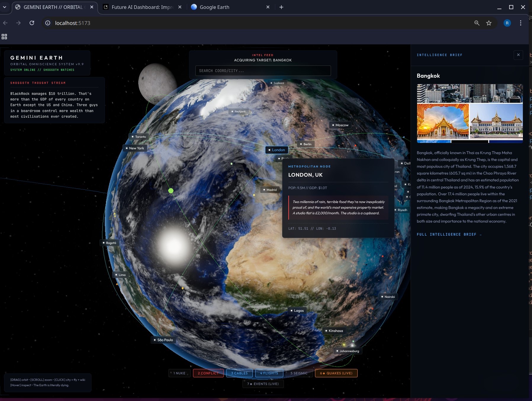Disable the 2 CONFLICT layer
This screenshot has height=401, width=532.
[208, 373]
